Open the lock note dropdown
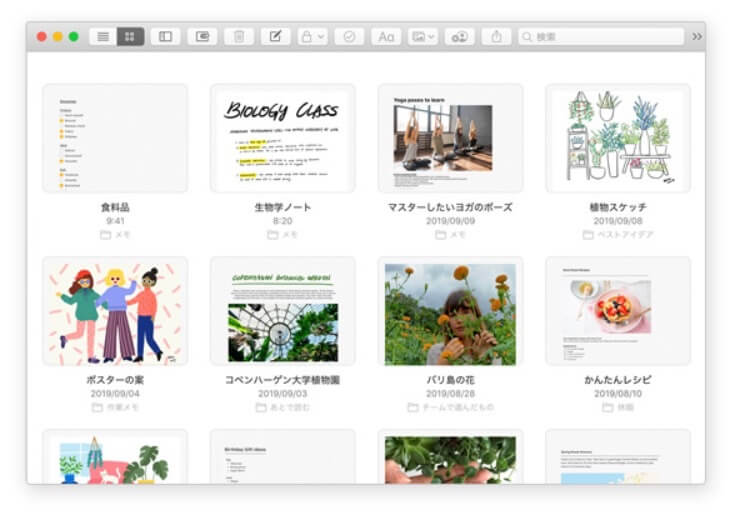 [x=313, y=36]
